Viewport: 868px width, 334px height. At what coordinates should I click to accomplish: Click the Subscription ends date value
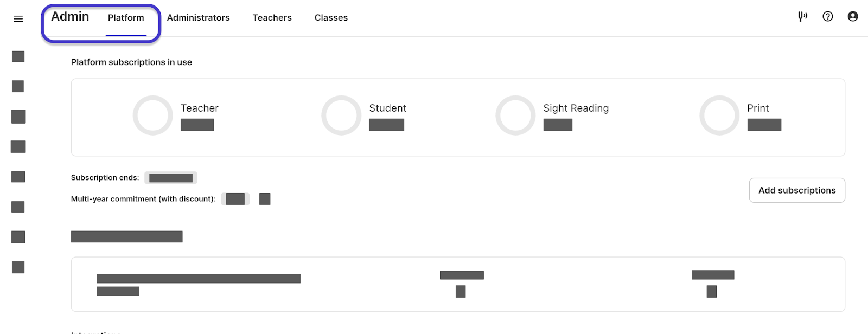coord(170,177)
